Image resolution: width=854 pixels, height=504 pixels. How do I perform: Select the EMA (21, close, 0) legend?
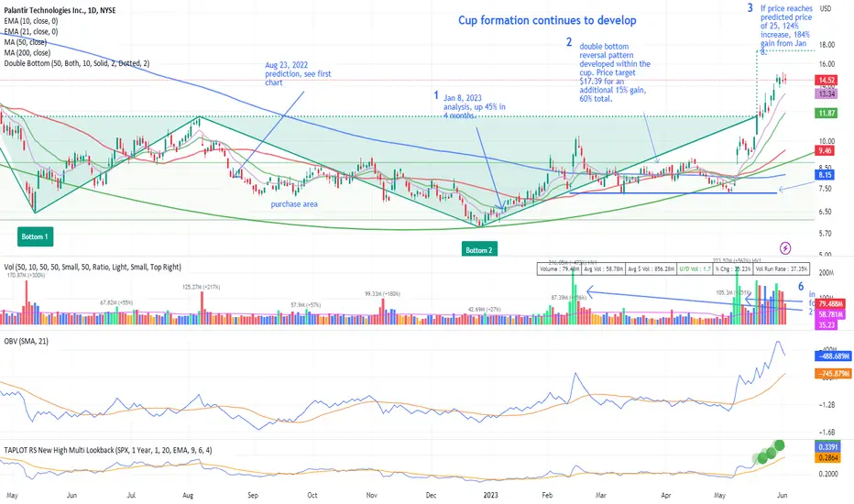point(31,31)
